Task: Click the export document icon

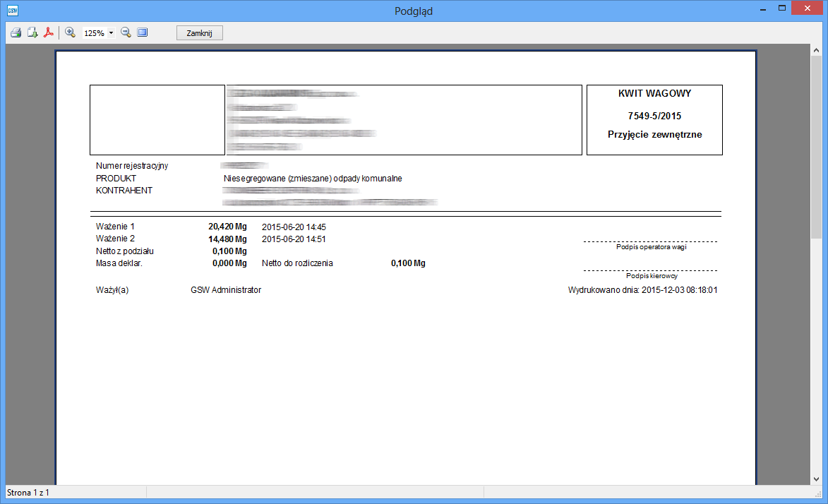Action: click(32, 32)
